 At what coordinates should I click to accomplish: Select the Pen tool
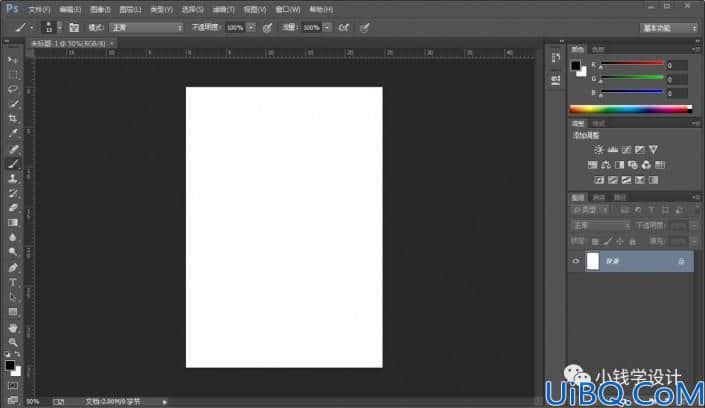coord(13,268)
